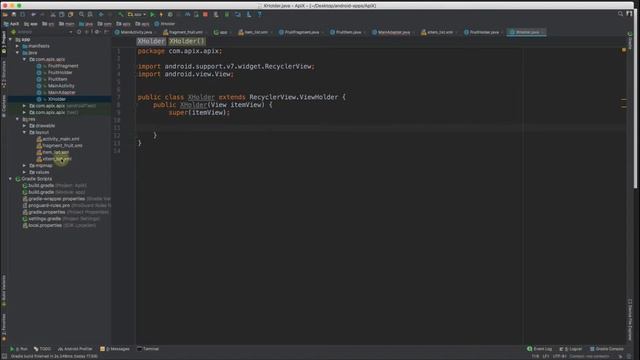This screenshot has width=640, height=360.
Task: Select gradle-wrapper.properties file
Action: pyautogui.click(x=56, y=199)
